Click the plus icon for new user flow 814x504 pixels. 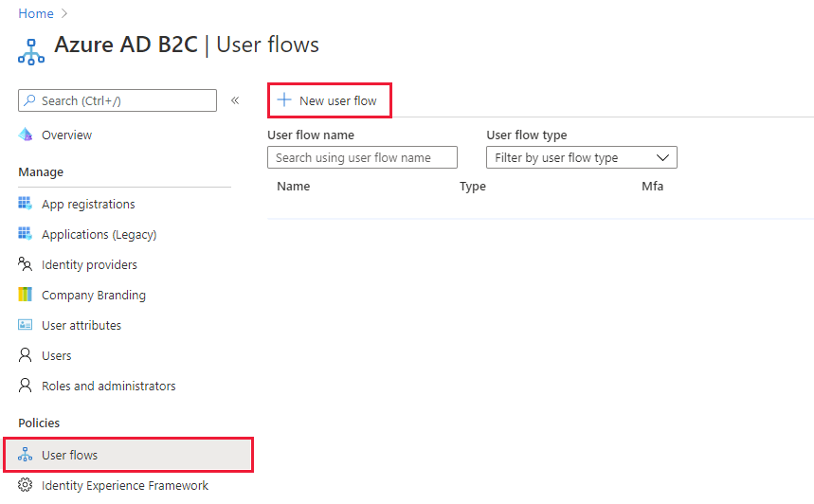pos(283,100)
